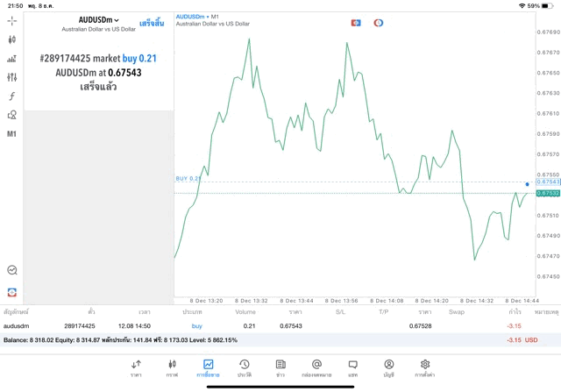561x392 pixels.
Task: Expand the AUDUSDm symbol dropdown
Action: point(99,20)
